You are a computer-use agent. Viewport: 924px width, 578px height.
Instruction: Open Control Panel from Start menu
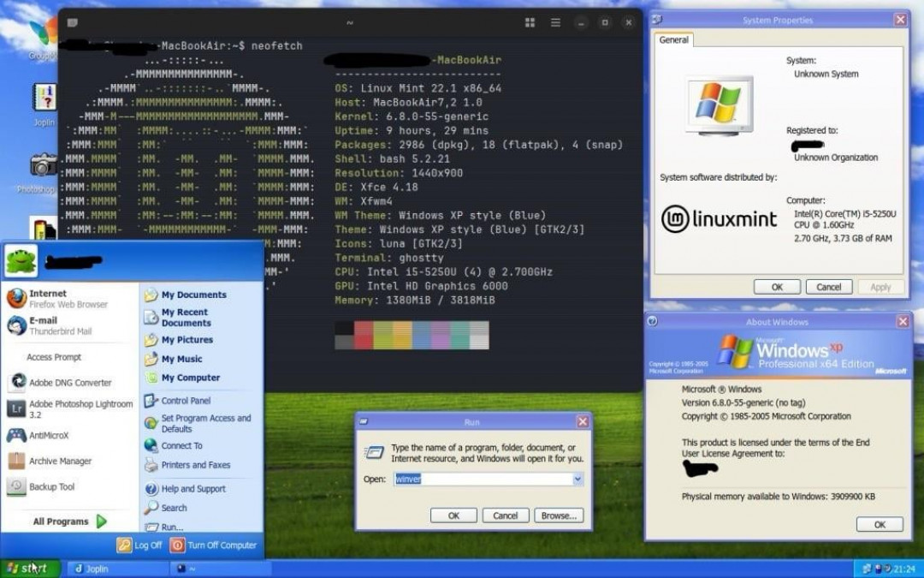(x=185, y=401)
